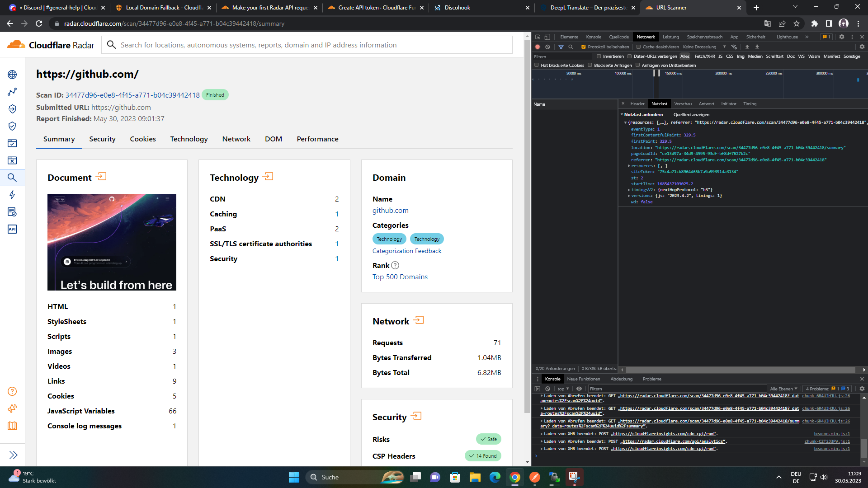
Task: Check Anfragen von Drittanbietern
Action: click(637, 65)
